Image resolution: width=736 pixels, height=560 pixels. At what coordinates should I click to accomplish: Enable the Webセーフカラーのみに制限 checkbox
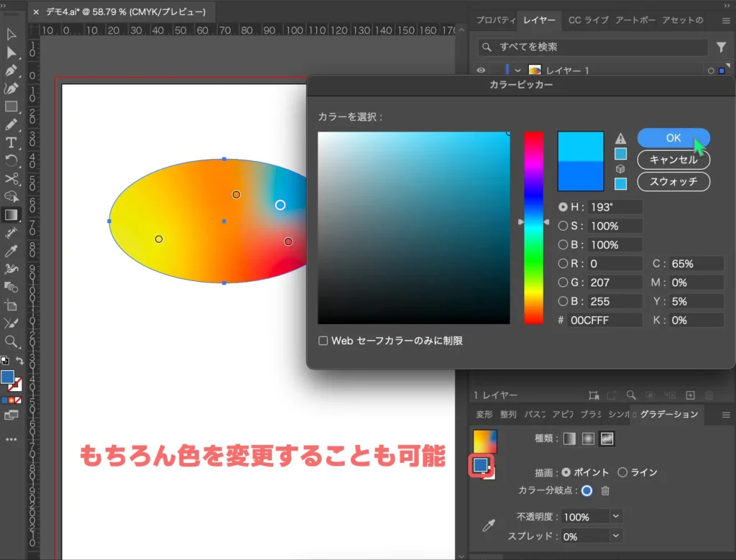pyautogui.click(x=323, y=340)
